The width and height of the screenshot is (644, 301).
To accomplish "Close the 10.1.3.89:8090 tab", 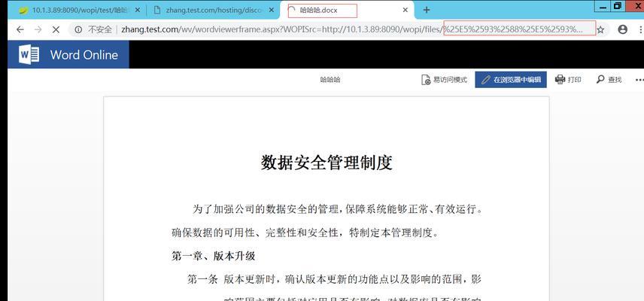I will [x=137, y=11].
